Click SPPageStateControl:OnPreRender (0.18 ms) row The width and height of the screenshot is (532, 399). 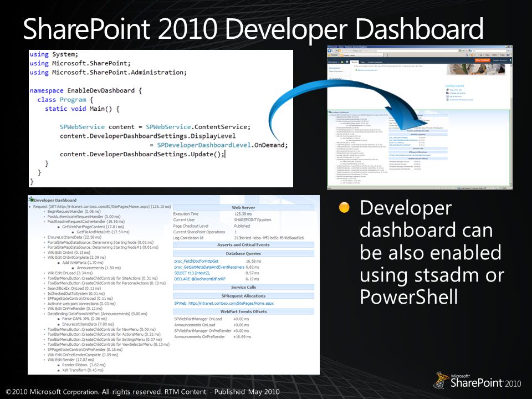tap(85, 350)
